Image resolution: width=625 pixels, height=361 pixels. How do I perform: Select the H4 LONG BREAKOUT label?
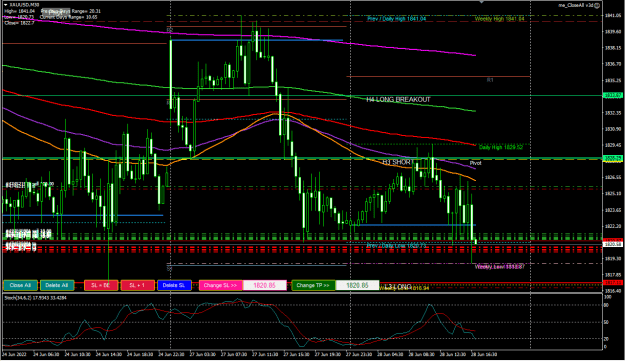tap(398, 100)
